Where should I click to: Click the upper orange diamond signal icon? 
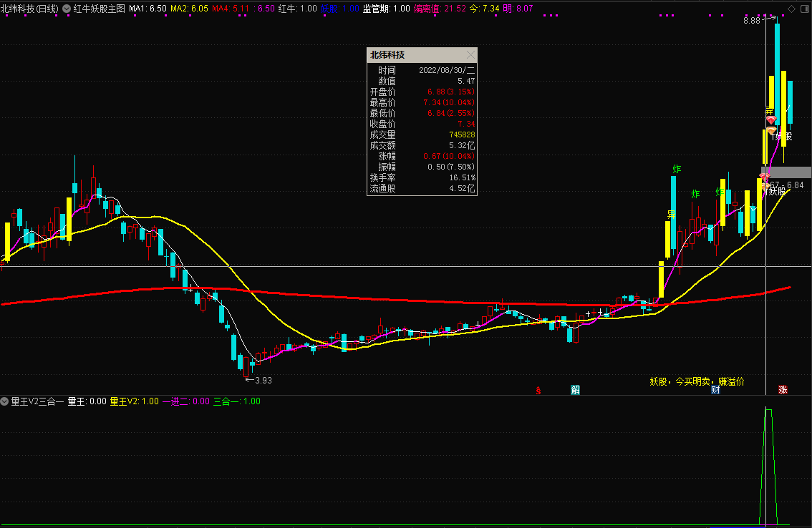[x=771, y=130]
